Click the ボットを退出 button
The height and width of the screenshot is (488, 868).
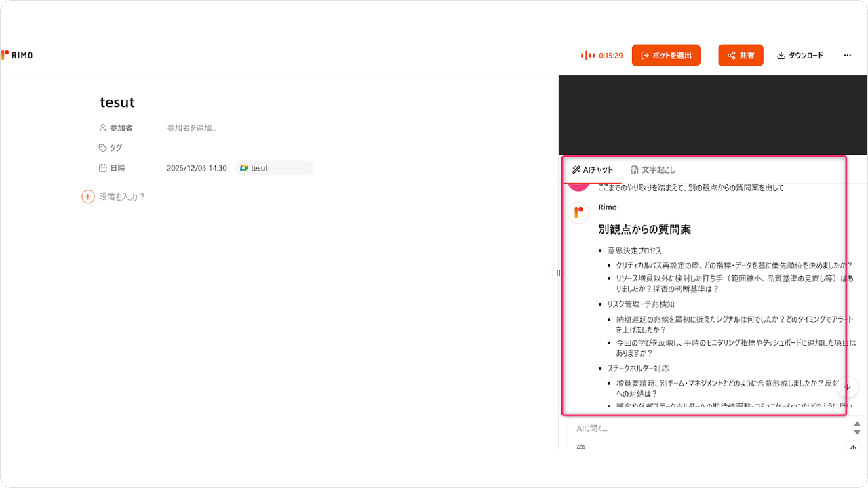666,56
